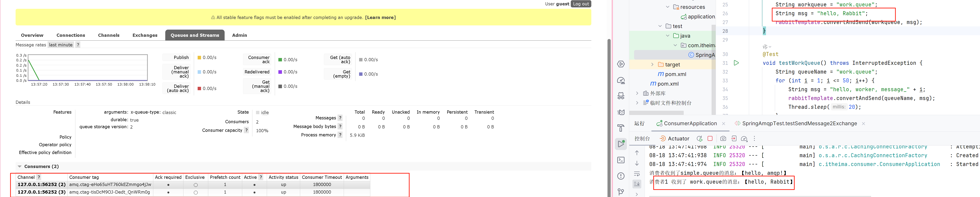Open channel 127.0.0.1:56252 (2) link
This screenshot has width=980, height=197.
pyautogui.click(x=42, y=184)
